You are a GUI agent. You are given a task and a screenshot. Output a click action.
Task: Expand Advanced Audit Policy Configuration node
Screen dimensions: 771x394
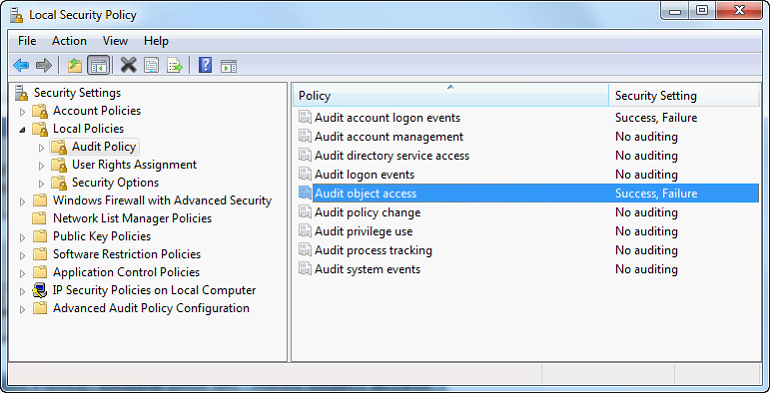22,309
